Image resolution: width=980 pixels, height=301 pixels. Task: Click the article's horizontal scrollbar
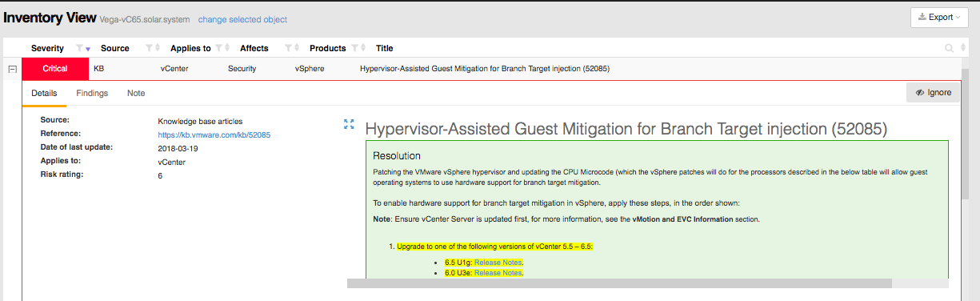coord(619,283)
